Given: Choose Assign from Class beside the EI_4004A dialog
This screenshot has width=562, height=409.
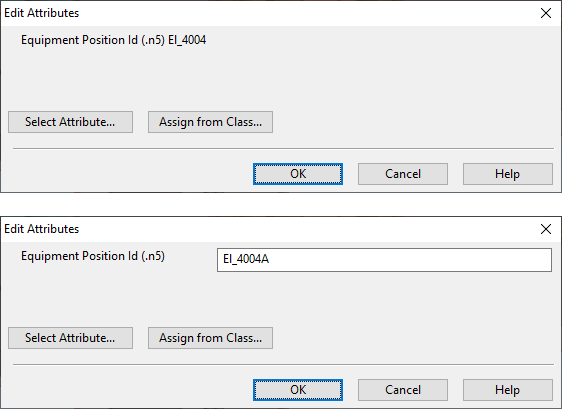Looking at the screenshot, I should click(x=210, y=338).
